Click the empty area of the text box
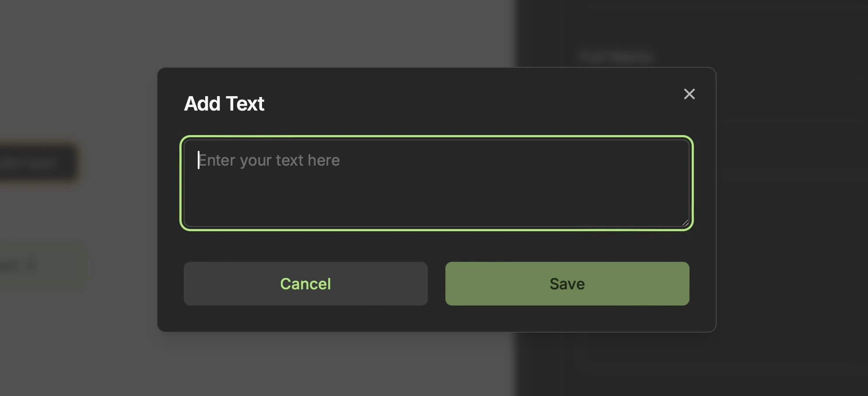868x396 pixels. click(437, 199)
